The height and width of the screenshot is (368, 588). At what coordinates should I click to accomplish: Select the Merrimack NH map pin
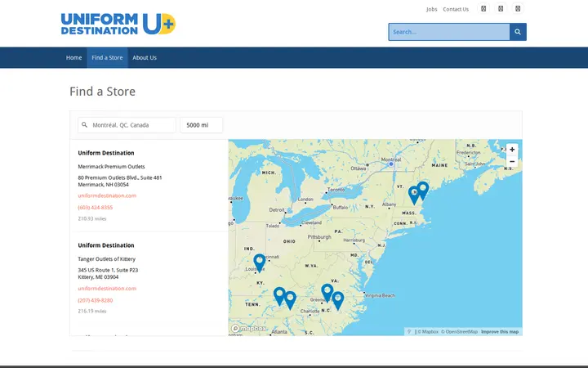[x=414, y=195]
